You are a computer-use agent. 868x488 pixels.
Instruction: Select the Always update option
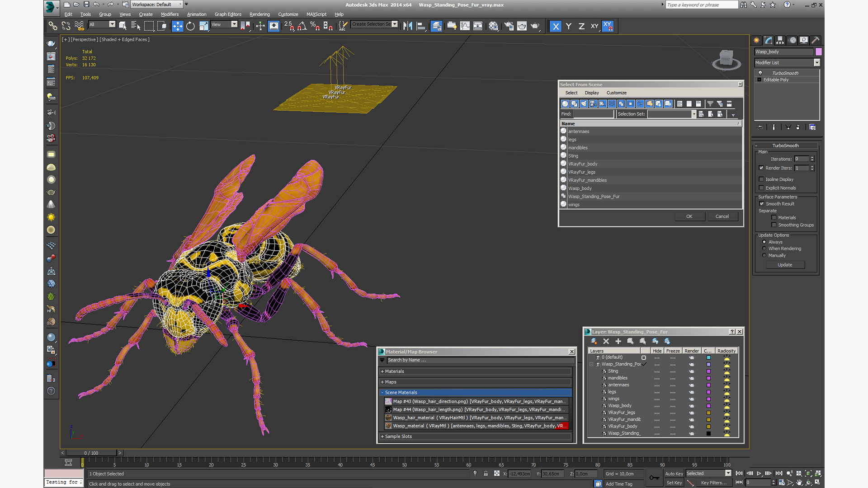(x=764, y=242)
